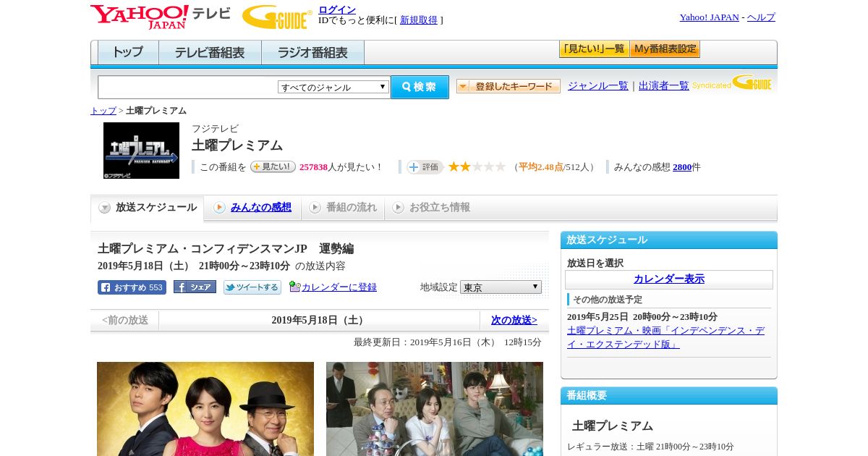Click the left cast promo photo

point(205,409)
